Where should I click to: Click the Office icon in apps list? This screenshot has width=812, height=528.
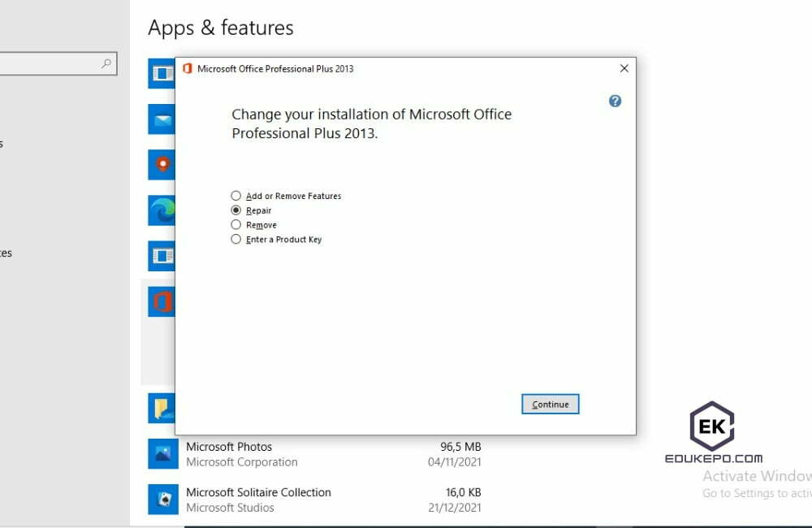(162, 302)
